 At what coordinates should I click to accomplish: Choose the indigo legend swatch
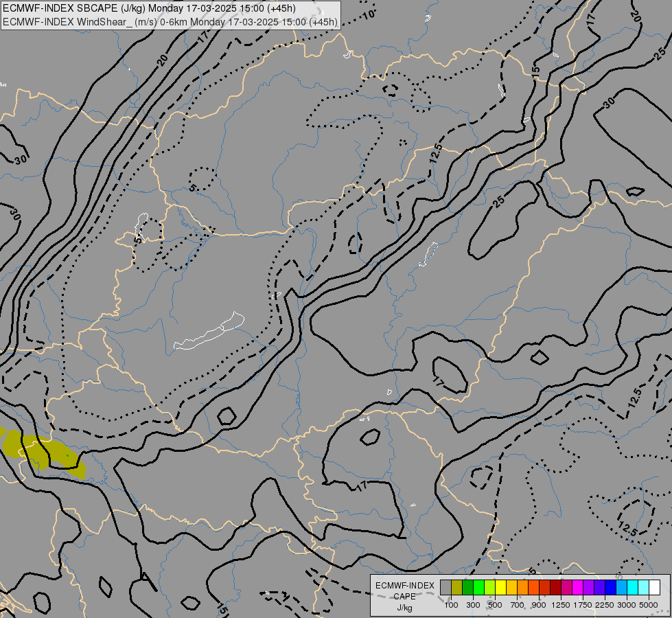(x=599, y=588)
